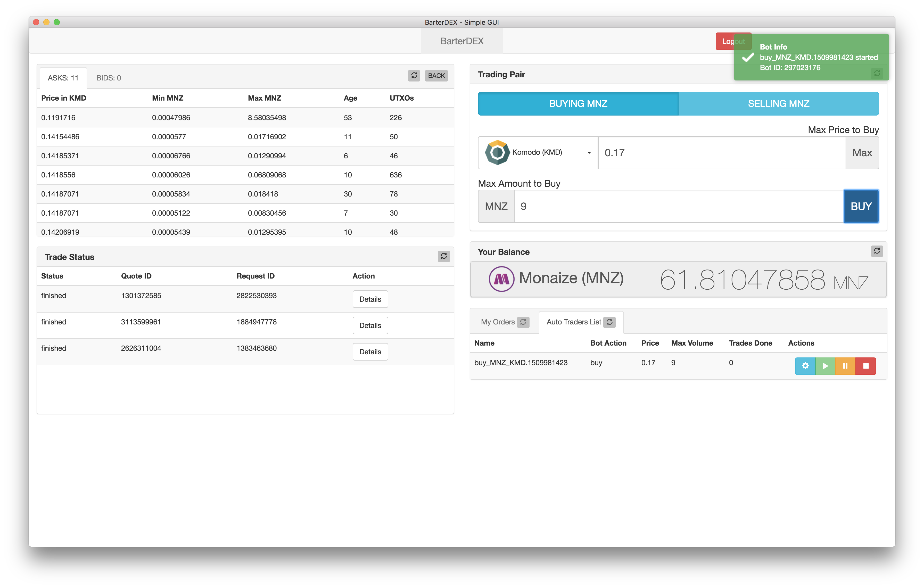This screenshot has height=588, width=924.
Task: Click the Max price button
Action: pos(862,153)
